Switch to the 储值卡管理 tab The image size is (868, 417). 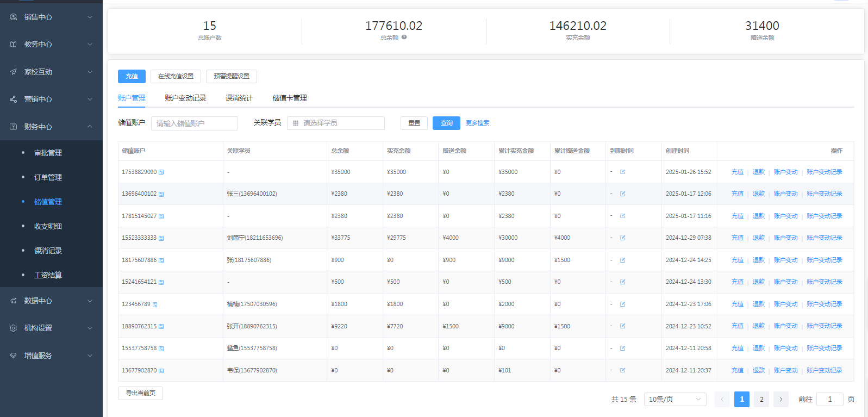[290, 98]
